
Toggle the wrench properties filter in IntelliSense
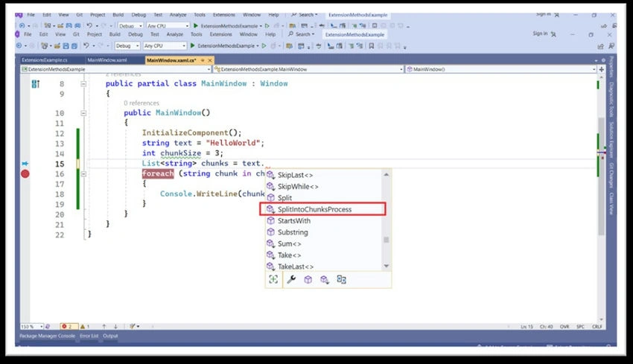tap(291, 279)
